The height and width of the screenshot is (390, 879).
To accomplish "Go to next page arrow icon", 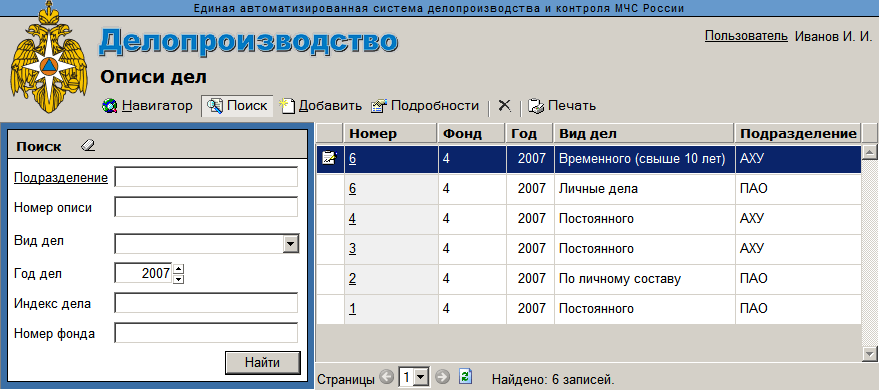I will click(443, 378).
